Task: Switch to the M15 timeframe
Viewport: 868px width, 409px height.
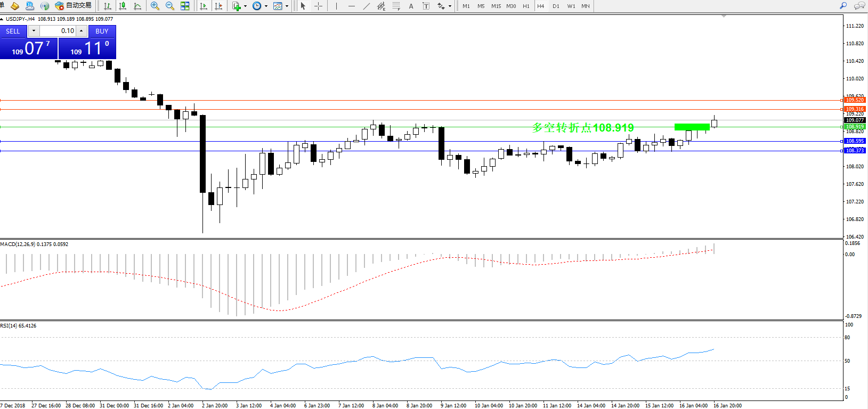Action: pos(496,6)
